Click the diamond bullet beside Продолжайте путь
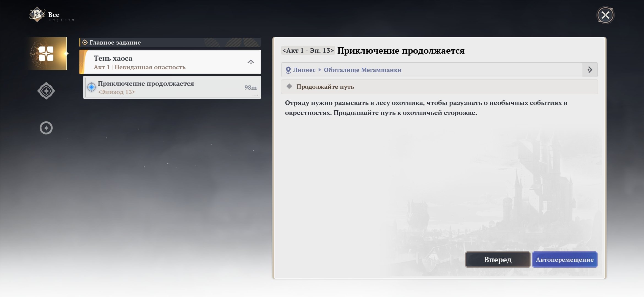This screenshot has height=297, width=644. (289, 86)
